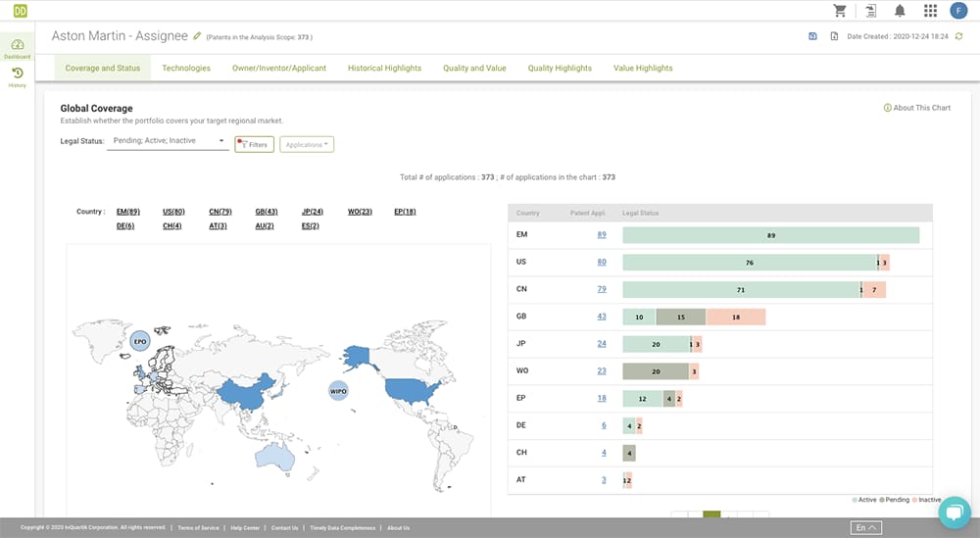The image size is (980, 538).
Task: Click the US(80) country link
Action: [x=173, y=212]
